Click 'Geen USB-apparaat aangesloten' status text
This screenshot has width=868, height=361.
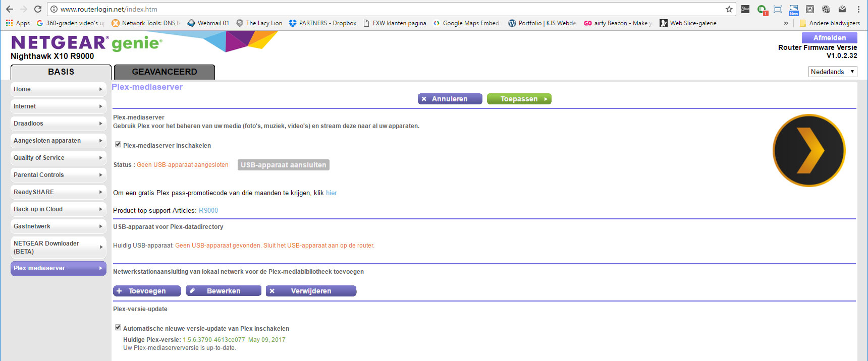pos(183,165)
